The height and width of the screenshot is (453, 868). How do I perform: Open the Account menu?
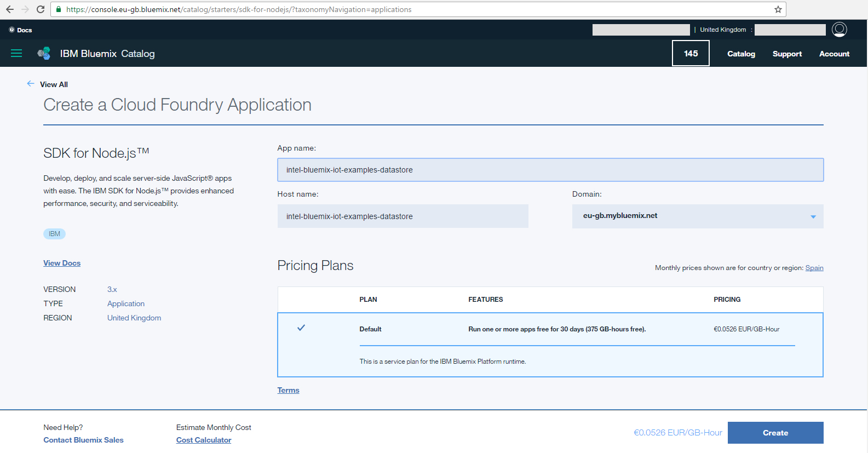point(834,54)
